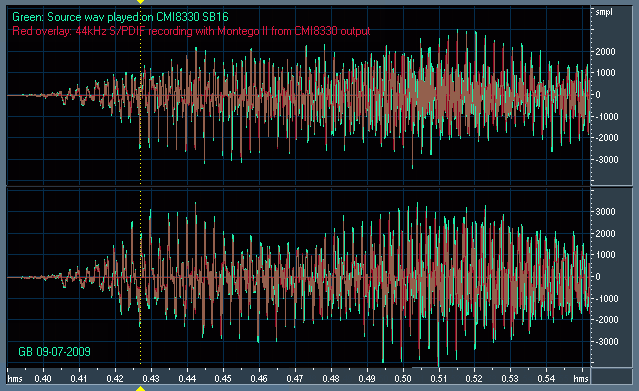Click the red 'Red overlay: 44kHz S/PDIF' caption
Image resolution: width=639 pixels, height=391 pixels.
[x=191, y=31]
